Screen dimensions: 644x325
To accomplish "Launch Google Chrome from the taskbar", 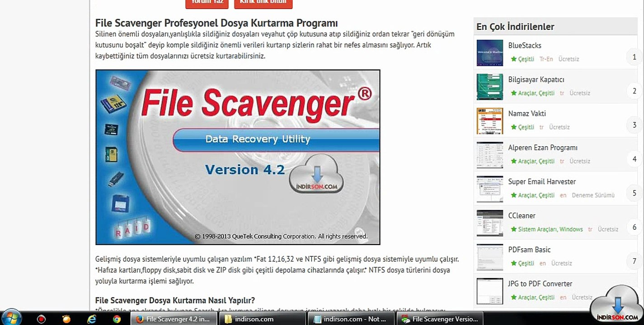I will 117,319.
